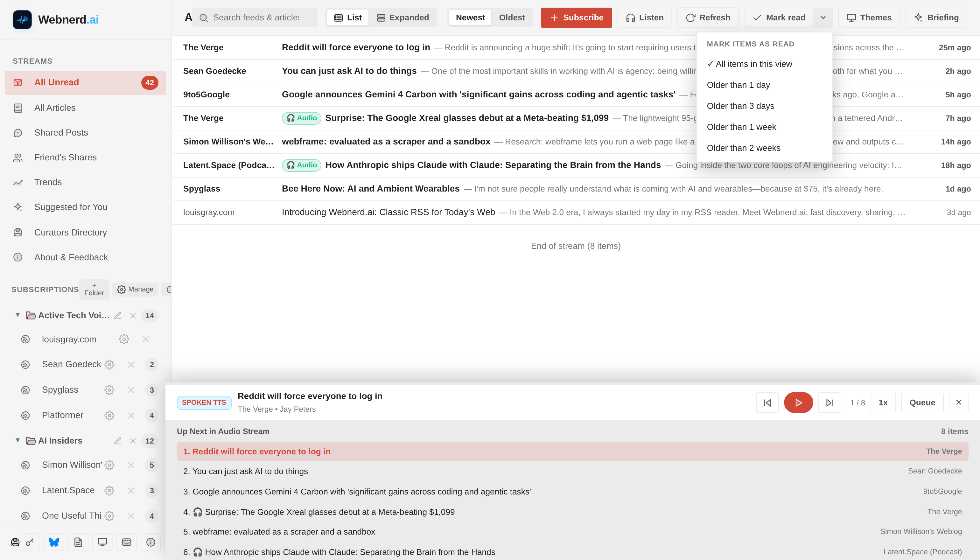Focus the Search feeds & articles field
This screenshot has height=560, width=980.
pos(255,18)
